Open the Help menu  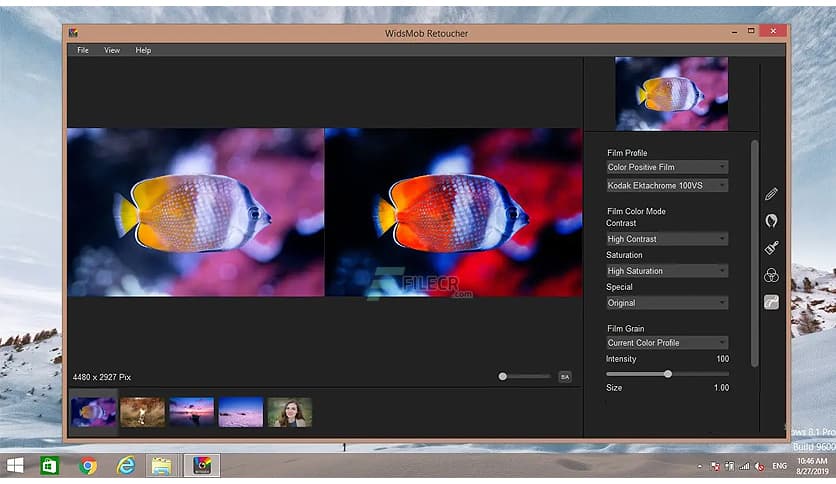[143, 50]
